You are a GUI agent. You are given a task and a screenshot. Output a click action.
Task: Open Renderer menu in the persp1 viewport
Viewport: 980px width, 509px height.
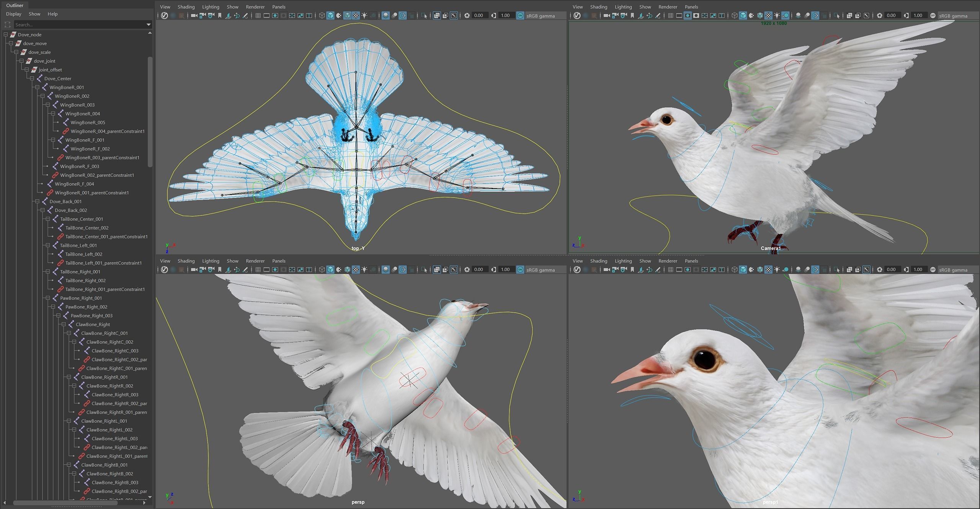pyautogui.click(x=668, y=261)
